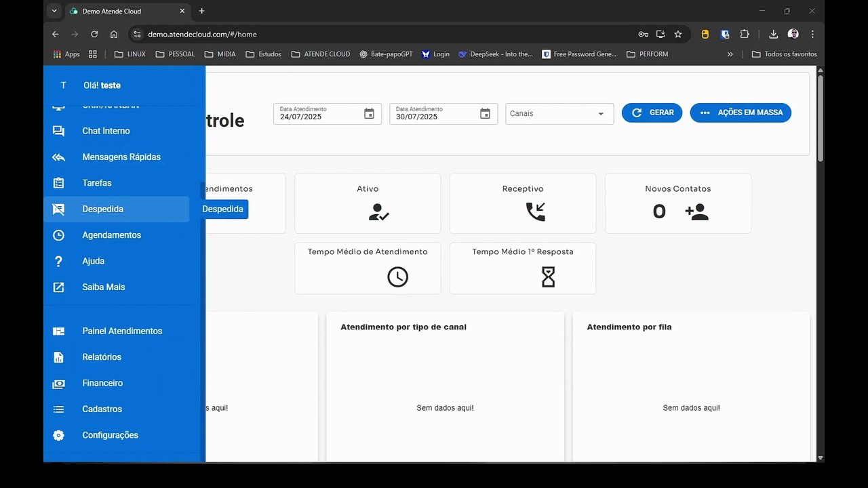Open a new browser tab
The image size is (868, 488).
coord(201,11)
